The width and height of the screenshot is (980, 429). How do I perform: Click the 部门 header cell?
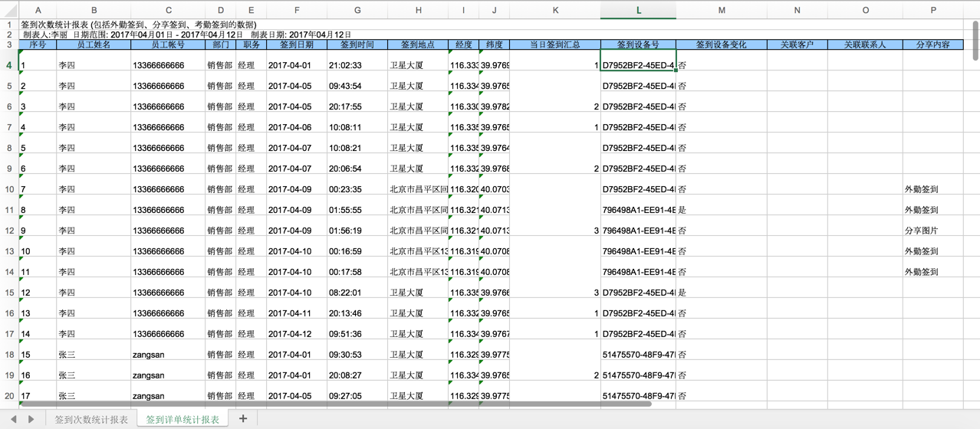tap(220, 44)
